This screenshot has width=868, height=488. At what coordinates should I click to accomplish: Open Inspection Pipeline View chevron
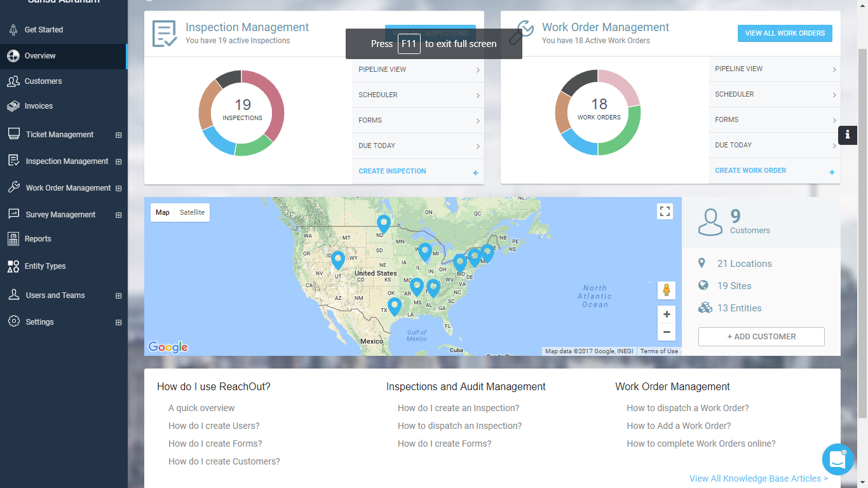click(478, 70)
